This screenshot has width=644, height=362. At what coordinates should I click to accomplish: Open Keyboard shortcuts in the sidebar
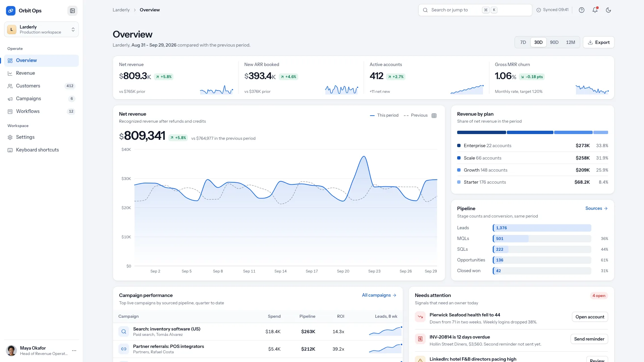(x=41, y=150)
